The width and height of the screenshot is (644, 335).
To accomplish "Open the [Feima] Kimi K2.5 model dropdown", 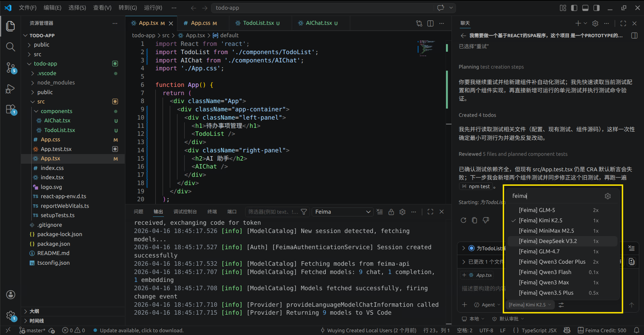I will (x=530, y=305).
